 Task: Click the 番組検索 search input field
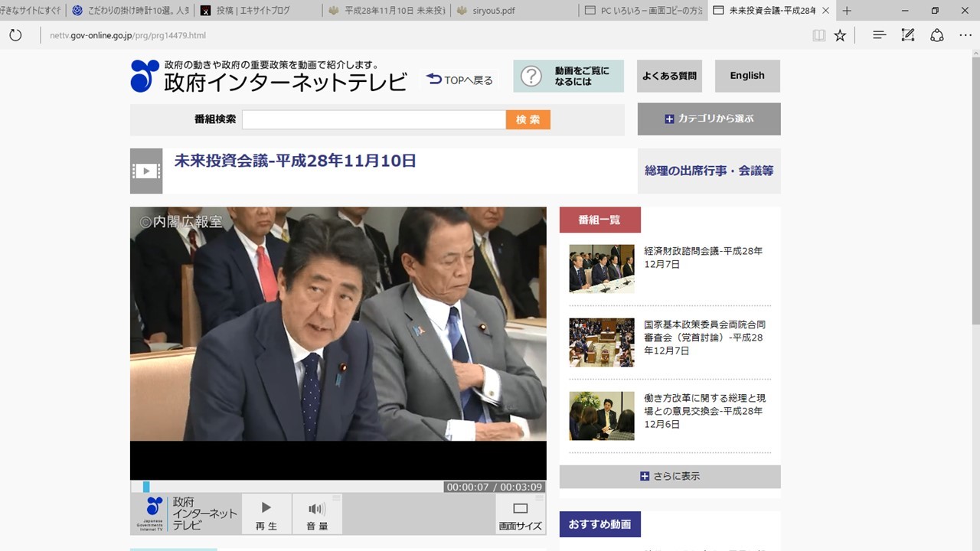tap(374, 119)
